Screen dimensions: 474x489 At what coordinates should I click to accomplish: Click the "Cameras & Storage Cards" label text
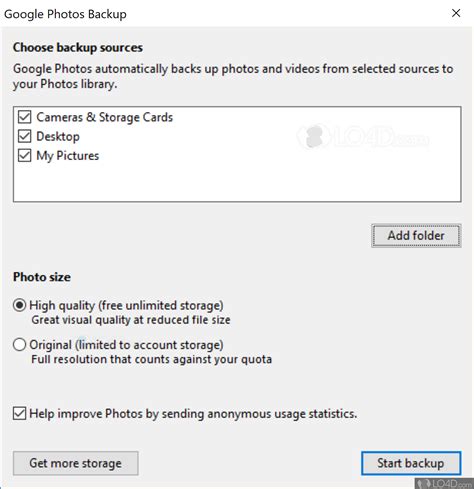pyautogui.click(x=104, y=117)
